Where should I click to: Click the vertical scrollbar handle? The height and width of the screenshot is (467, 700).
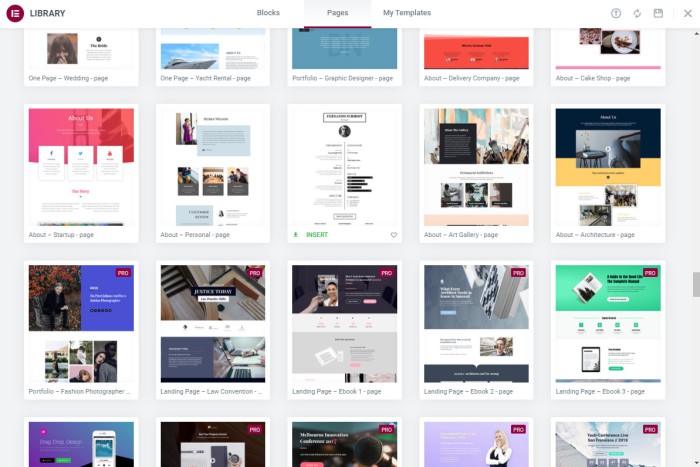[696, 283]
